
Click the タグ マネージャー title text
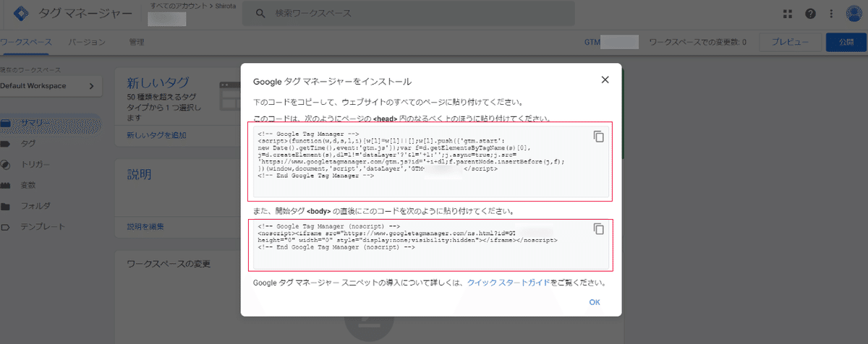(85, 14)
